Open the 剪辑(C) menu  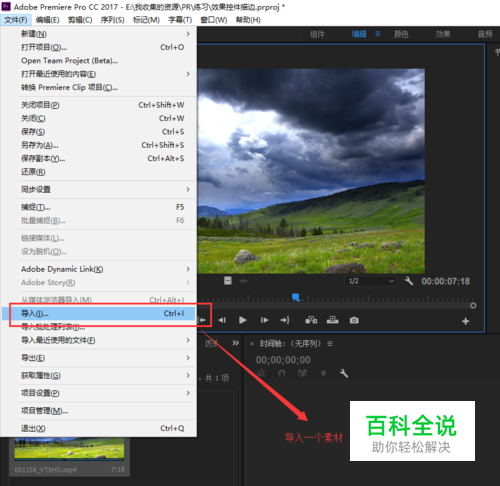tap(80, 20)
